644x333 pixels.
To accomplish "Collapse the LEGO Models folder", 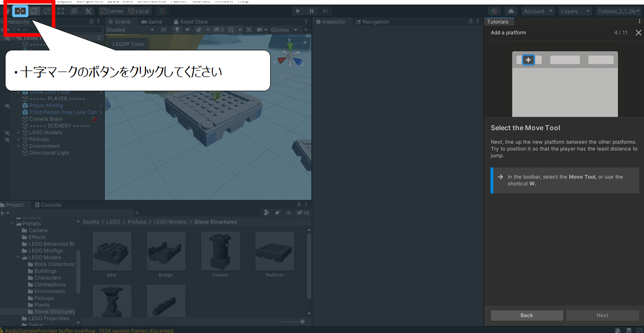I will [19, 257].
